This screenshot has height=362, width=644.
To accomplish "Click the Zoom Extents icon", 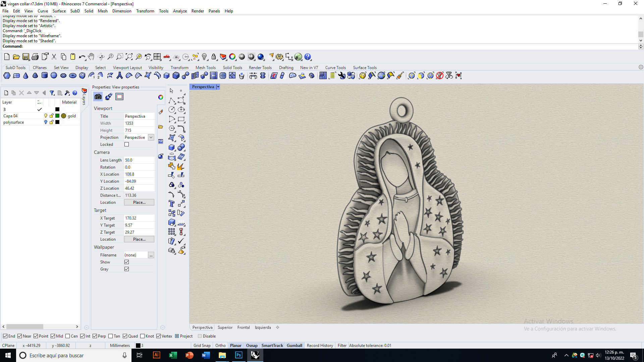I will 129,57.
